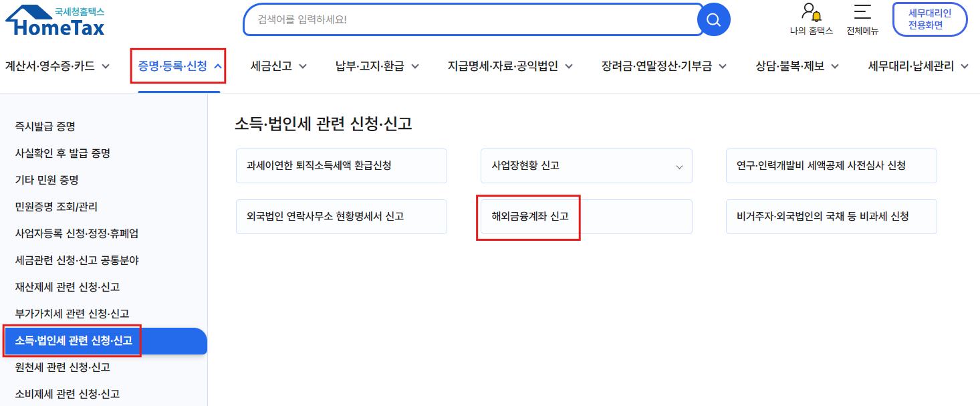Expand 장려금·연말정산·기부금 menu

point(664,66)
